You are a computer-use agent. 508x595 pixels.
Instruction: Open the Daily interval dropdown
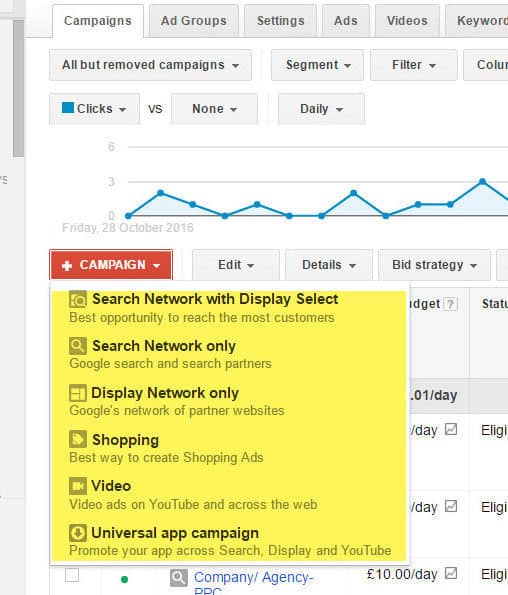(321, 109)
